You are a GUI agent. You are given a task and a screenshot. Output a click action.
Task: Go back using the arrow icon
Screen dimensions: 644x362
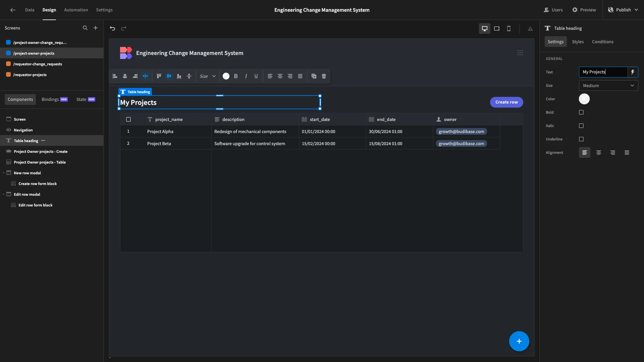[x=13, y=10]
